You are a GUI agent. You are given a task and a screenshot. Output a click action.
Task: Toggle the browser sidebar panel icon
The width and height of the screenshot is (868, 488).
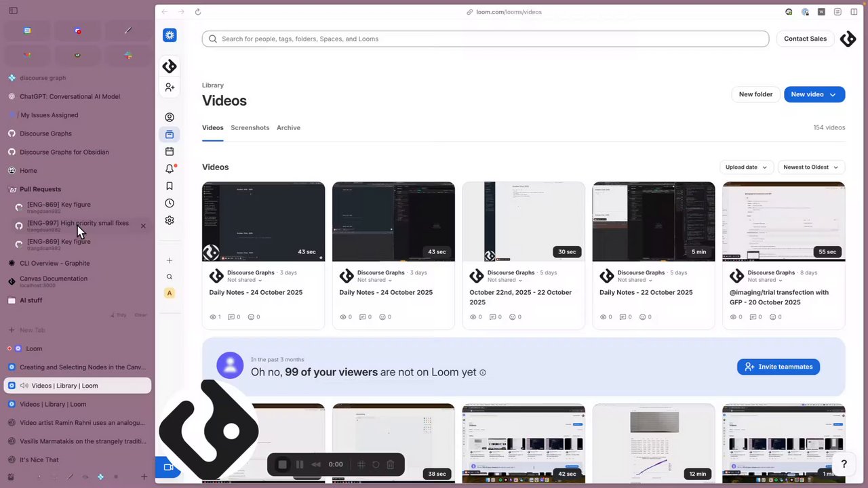13,11
